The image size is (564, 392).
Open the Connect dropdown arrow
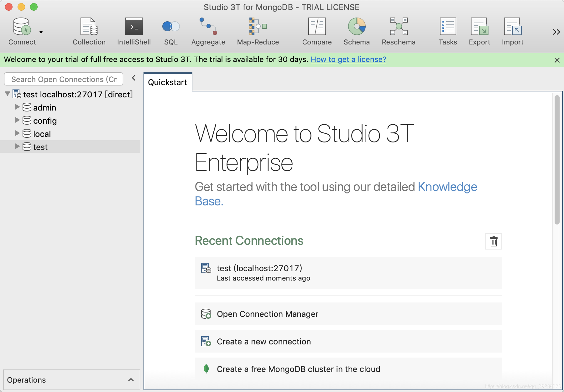coord(41,32)
